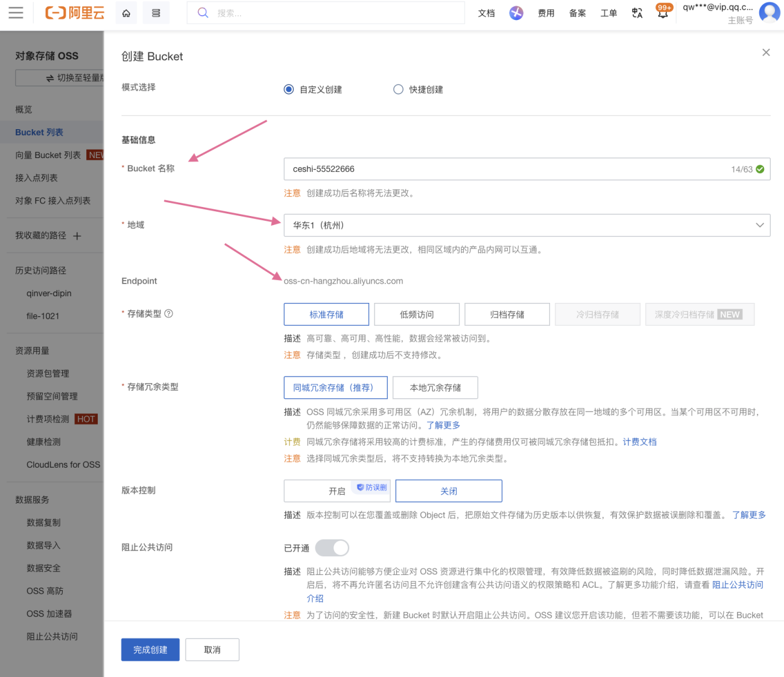784x677 pixels.
Task: Enable versioning control
Action: (337, 491)
